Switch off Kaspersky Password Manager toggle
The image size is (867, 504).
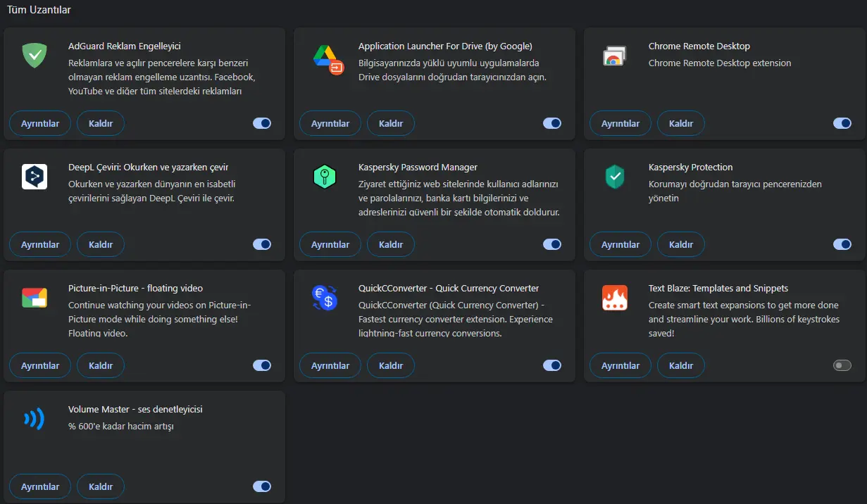coord(552,244)
